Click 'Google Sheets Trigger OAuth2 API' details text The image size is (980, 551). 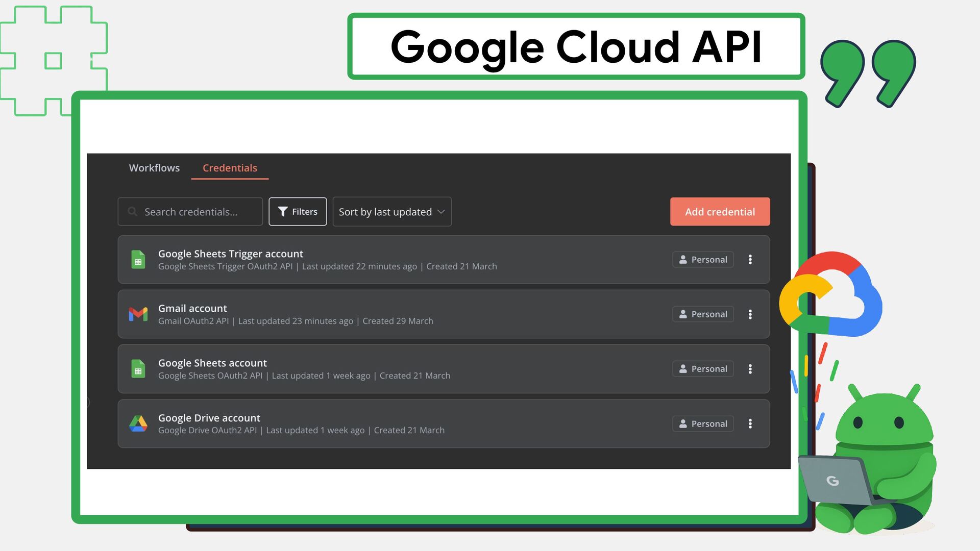click(x=225, y=266)
